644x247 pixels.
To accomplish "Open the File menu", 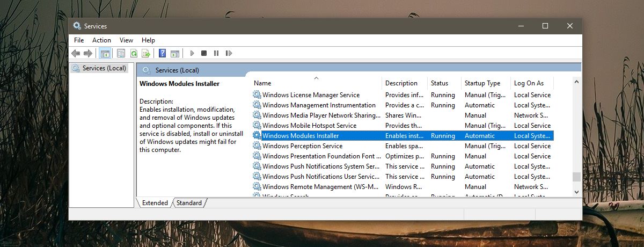I will click(79, 40).
